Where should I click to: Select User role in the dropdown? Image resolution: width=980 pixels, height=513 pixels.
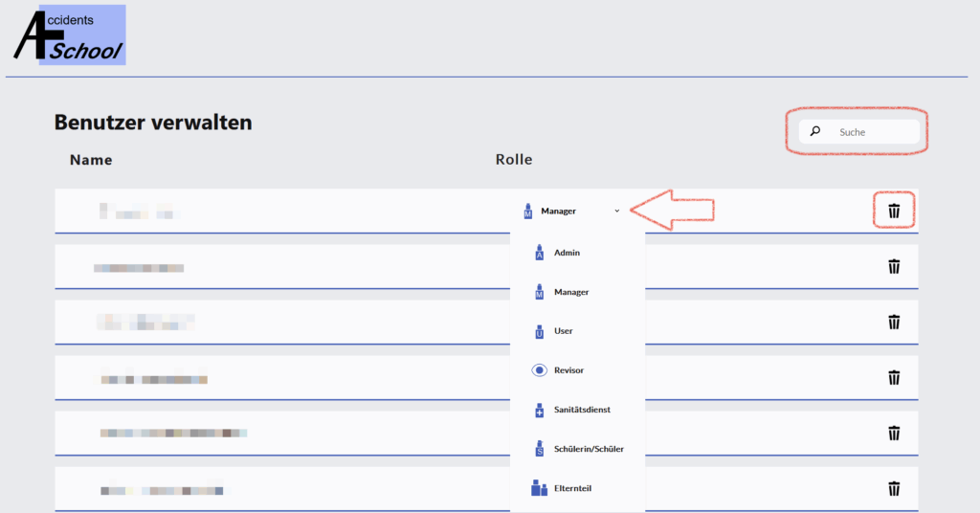coord(563,331)
